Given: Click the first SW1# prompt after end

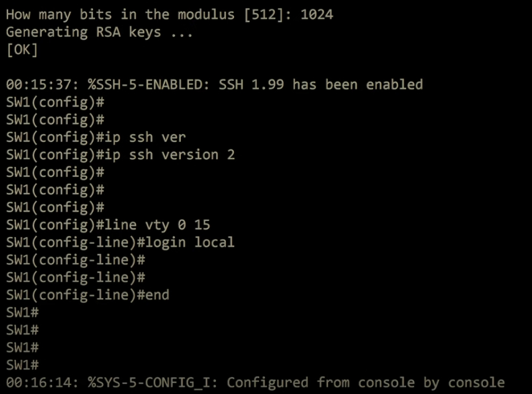Looking at the screenshot, I should click(x=23, y=313).
